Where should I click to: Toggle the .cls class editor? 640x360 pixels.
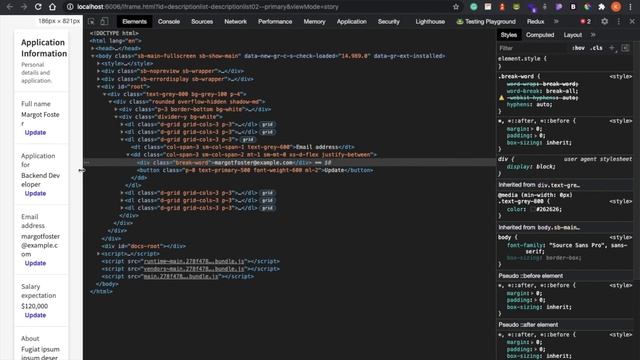(x=596, y=48)
